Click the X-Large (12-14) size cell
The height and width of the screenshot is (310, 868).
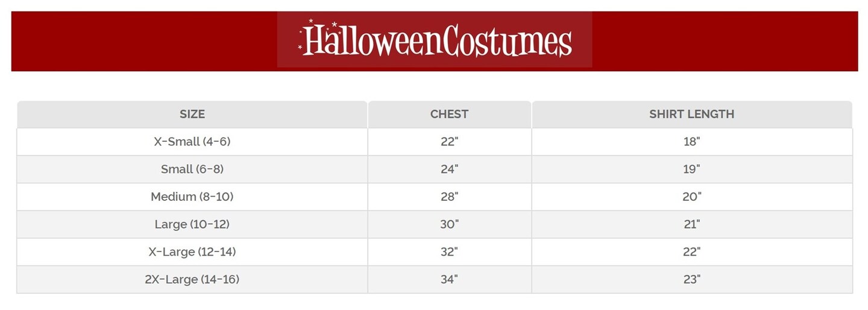[192, 251]
